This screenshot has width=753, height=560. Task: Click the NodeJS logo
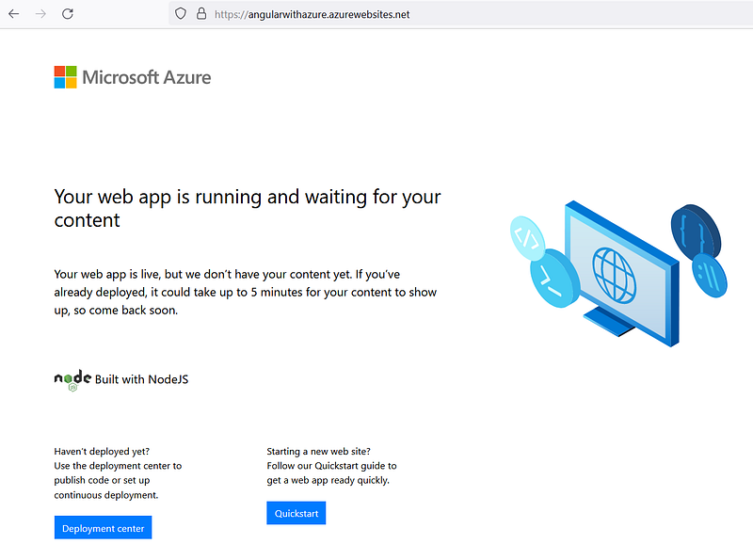(x=72, y=380)
